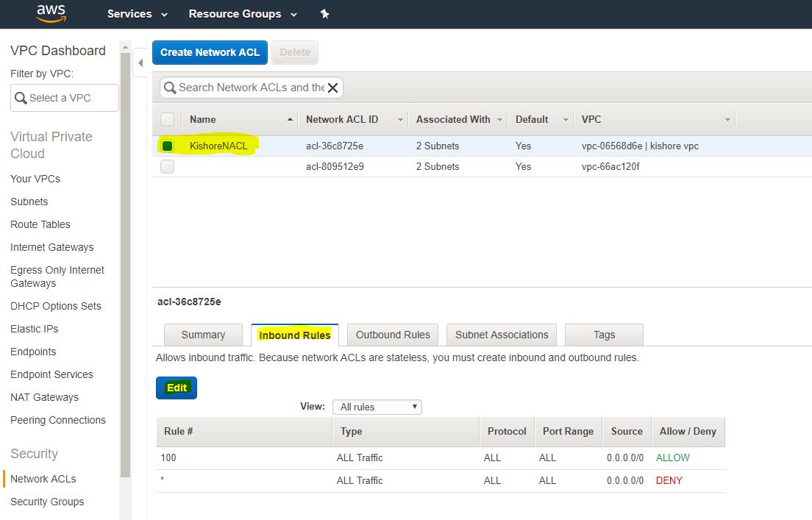Open Network ACL ID column filter arrow
Image resolution: width=812 pixels, height=520 pixels.
pos(400,120)
